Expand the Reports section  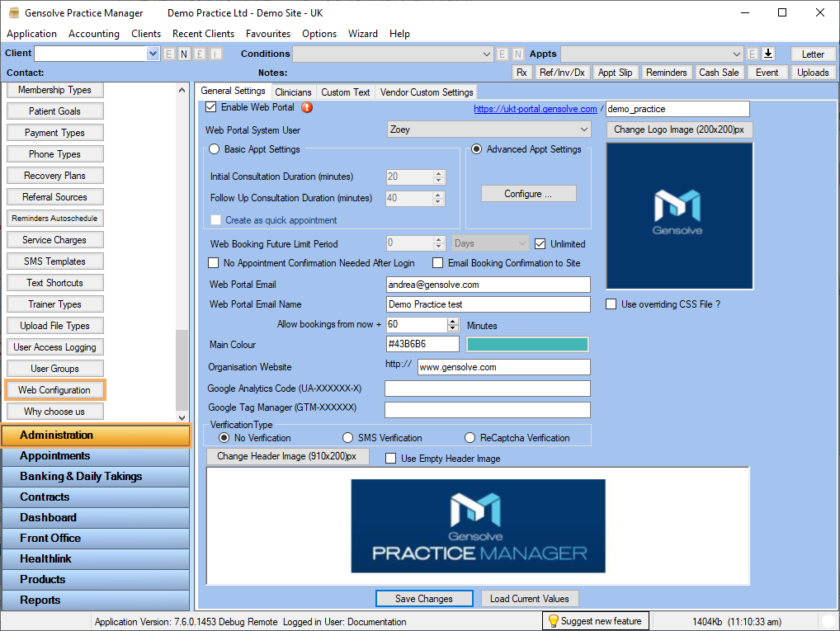coord(96,600)
